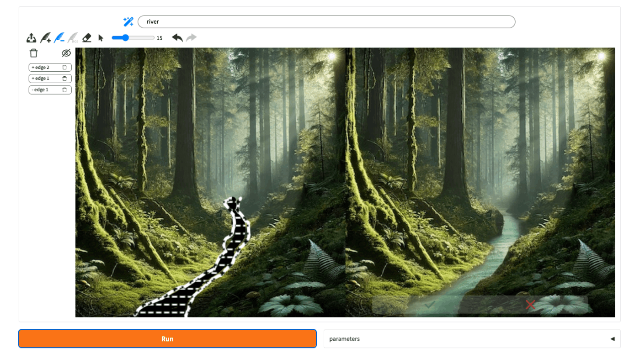Image resolution: width=640 pixels, height=364 pixels.
Task: Click the generated river result image
Action: 480,182
